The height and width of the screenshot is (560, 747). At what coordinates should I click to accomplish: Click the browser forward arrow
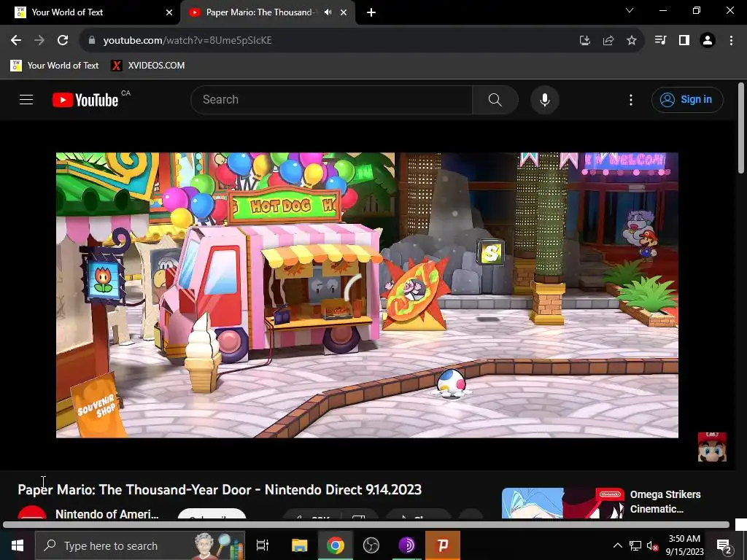pyautogui.click(x=39, y=40)
